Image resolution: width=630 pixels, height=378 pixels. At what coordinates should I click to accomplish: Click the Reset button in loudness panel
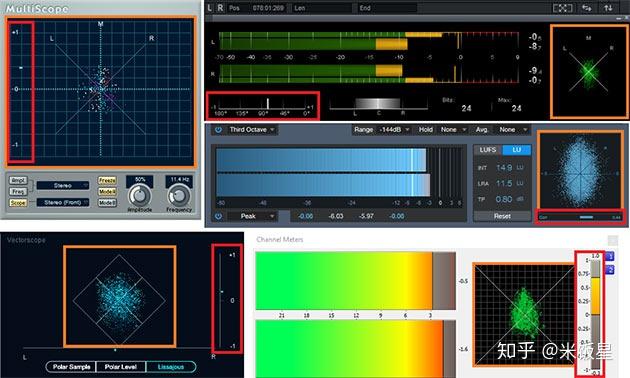(x=502, y=216)
